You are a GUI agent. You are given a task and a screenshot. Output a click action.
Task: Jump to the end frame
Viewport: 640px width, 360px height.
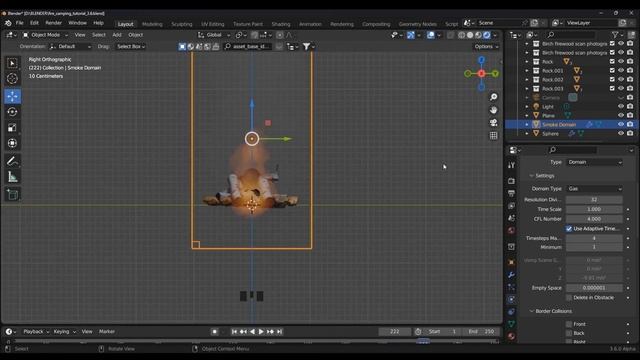click(x=280, y=332)
